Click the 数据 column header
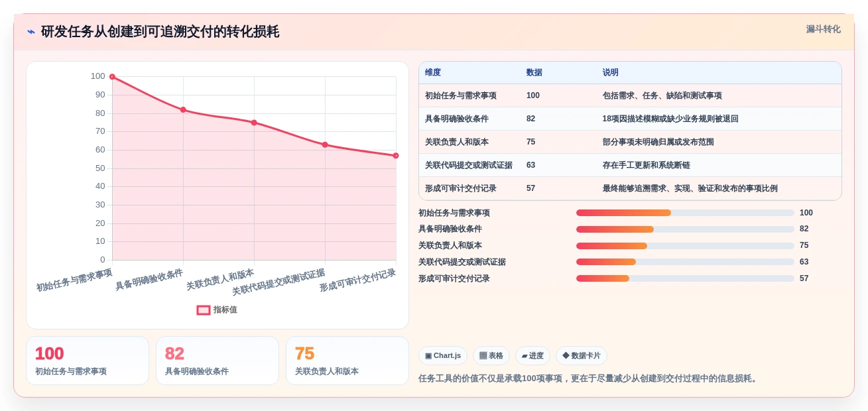868x411 pixels. 534,73
